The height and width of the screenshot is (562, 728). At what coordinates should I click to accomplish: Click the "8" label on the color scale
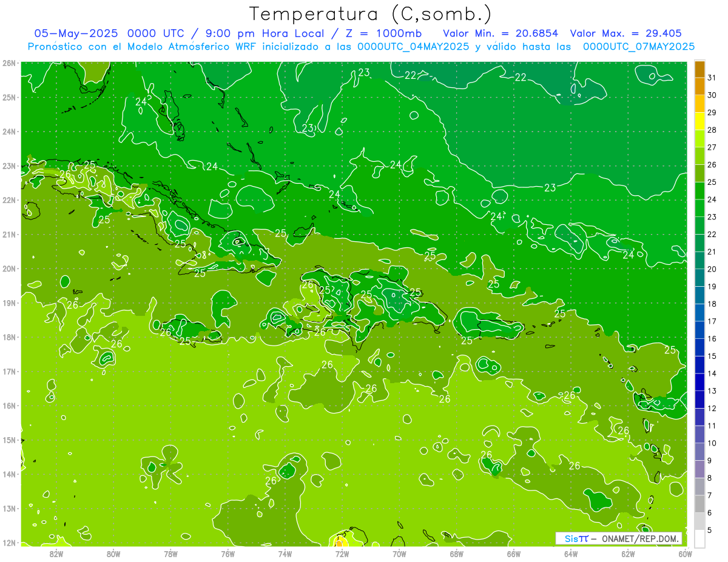pyautogui.click(x=710, y=478)
